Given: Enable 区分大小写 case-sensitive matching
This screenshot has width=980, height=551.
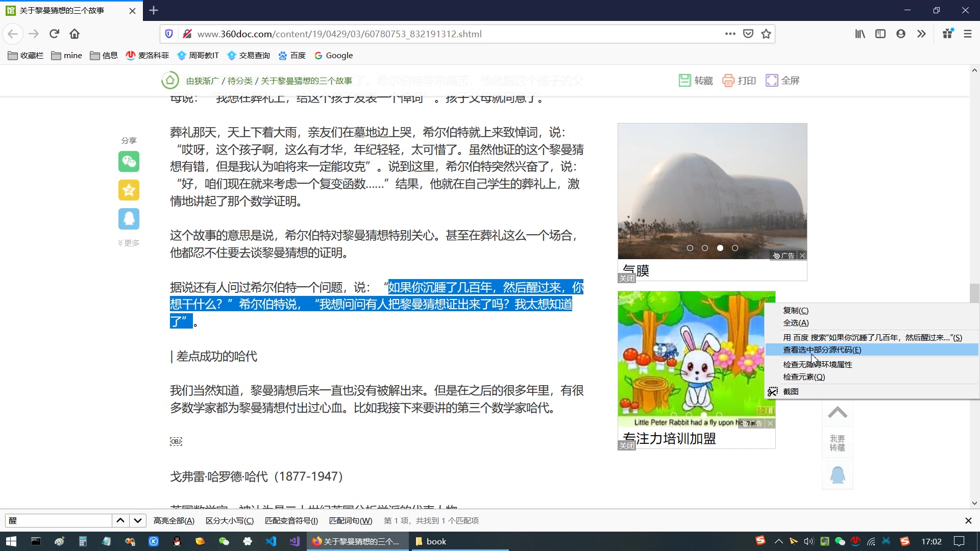Looking at the screenshot, I should (x=230, y=520).
